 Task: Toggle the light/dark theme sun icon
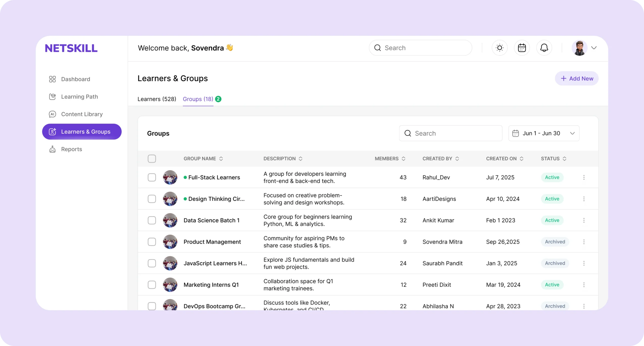(x=499, y=48)
